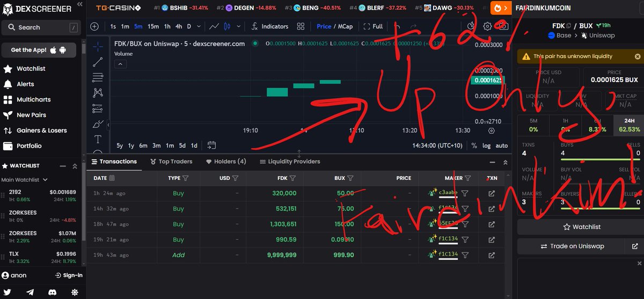Enter Full screen chart mode
Screen dimensions: 644x299
[373, 26]
